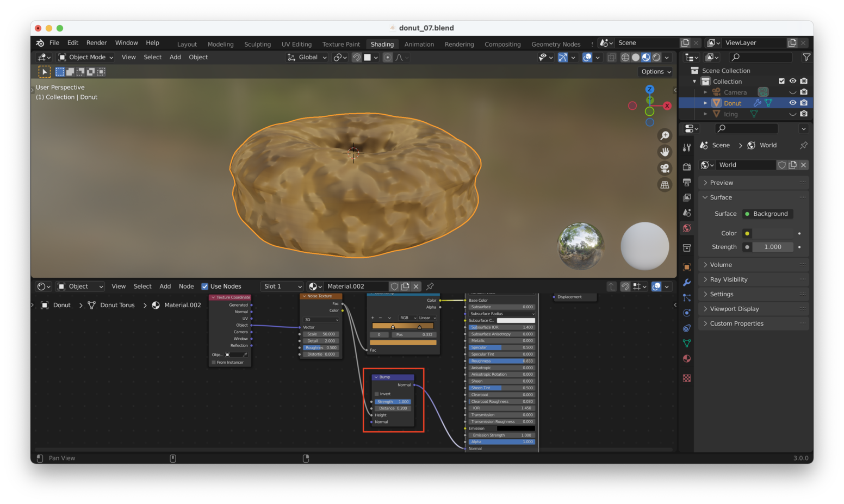Image resolution: width=844 pixels, height=504 pixels.
Task: Switch to orthographic grid view icon
Action: pyautogui.click(x=665, y=185)
